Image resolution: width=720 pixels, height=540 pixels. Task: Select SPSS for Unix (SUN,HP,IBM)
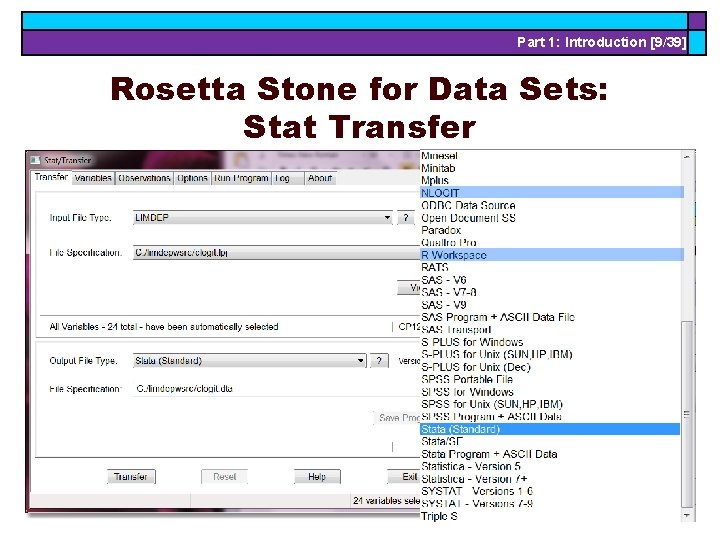coord(551,404)
